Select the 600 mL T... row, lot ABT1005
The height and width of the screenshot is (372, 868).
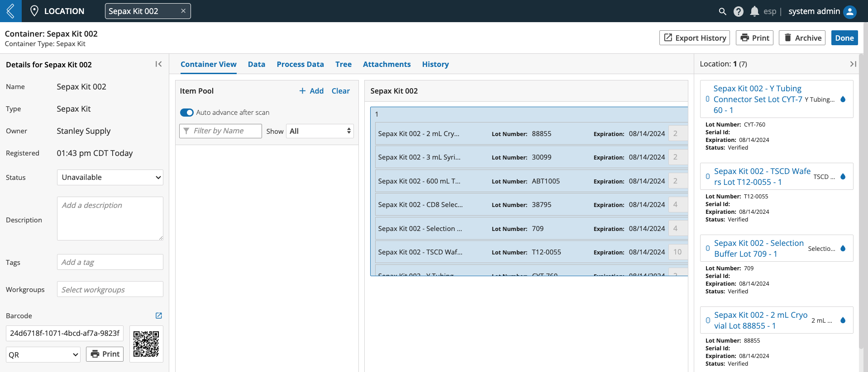531,181
